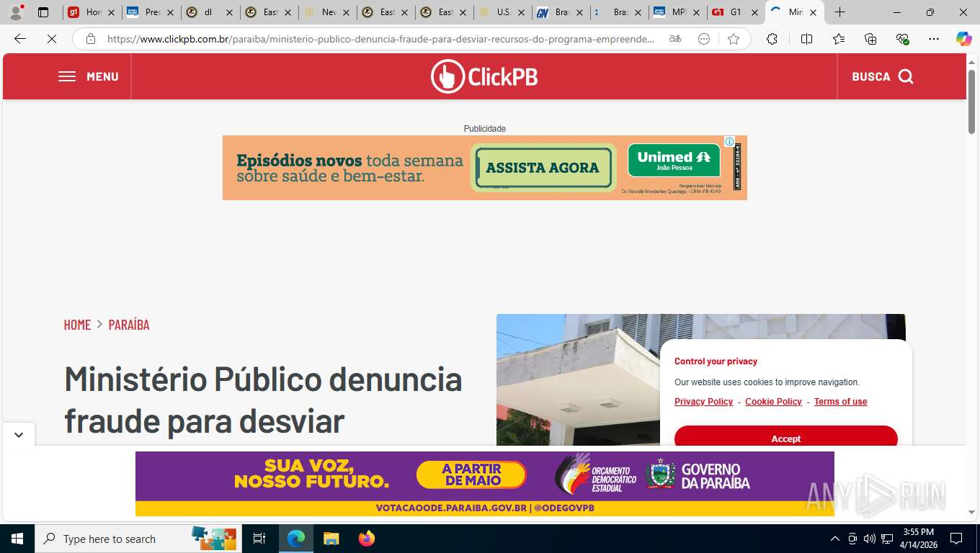Open the BUSCA search button
Screen dimensions: 980x553
point(883,76)
